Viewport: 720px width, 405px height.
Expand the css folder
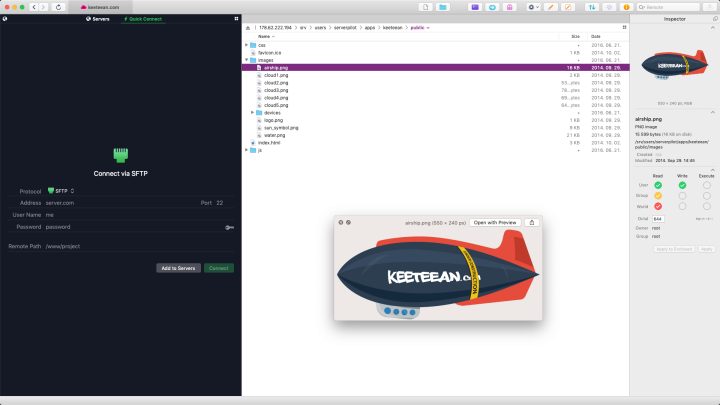(x=247, y=45)
